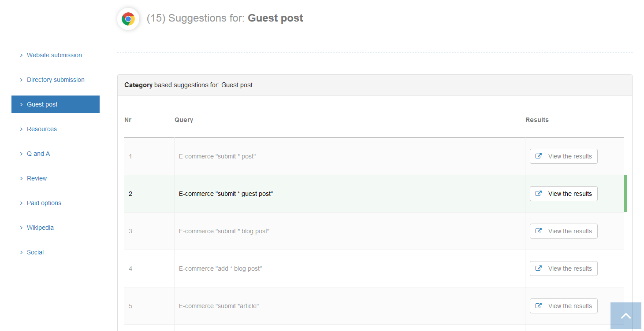Click the green highlight bar beside row 2
644x331 pixels.
click(625, 194)
